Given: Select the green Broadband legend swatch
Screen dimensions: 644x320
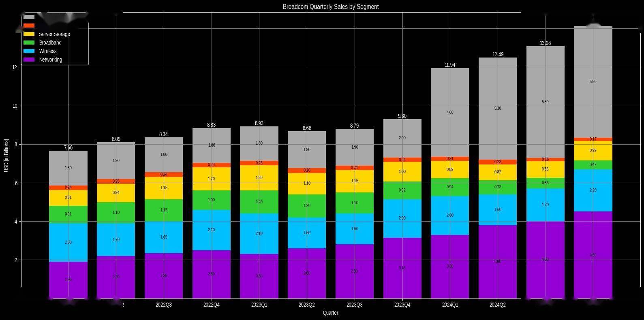Looking at the screenshot, I should pyautogui.click(x=29, y=43).
